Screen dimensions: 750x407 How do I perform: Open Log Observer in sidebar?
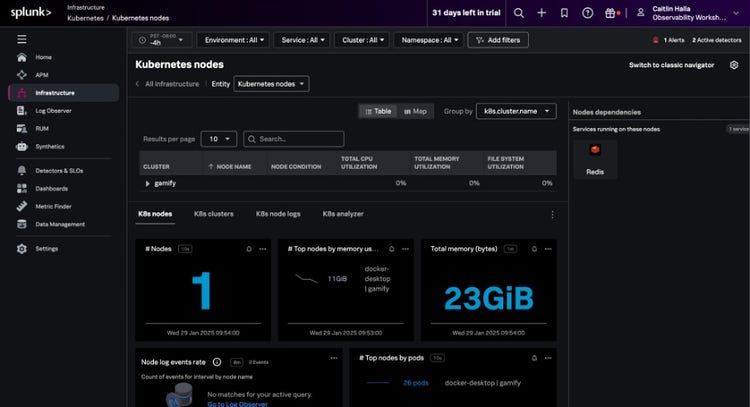coord(54,111)
